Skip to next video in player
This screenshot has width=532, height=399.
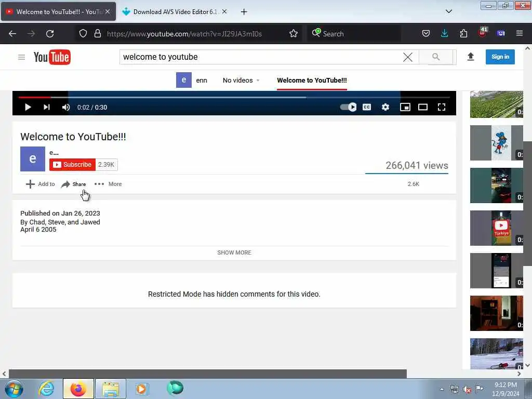click(46, 107)
